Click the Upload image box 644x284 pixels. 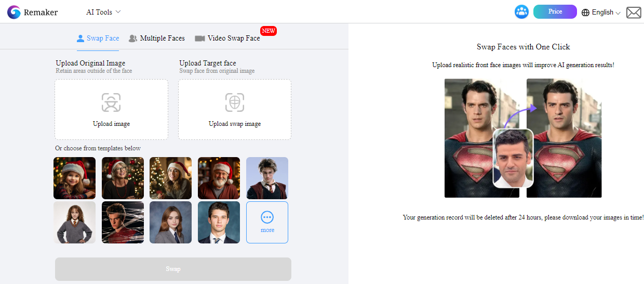coord(111,109)
